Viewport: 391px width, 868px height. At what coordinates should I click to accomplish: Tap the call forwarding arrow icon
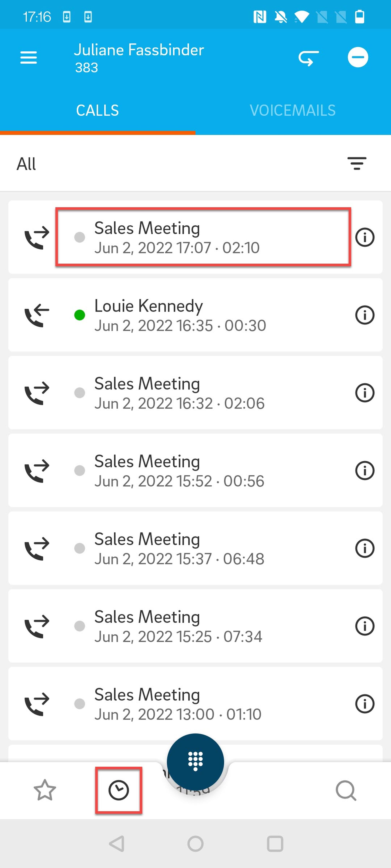(308, 58)
